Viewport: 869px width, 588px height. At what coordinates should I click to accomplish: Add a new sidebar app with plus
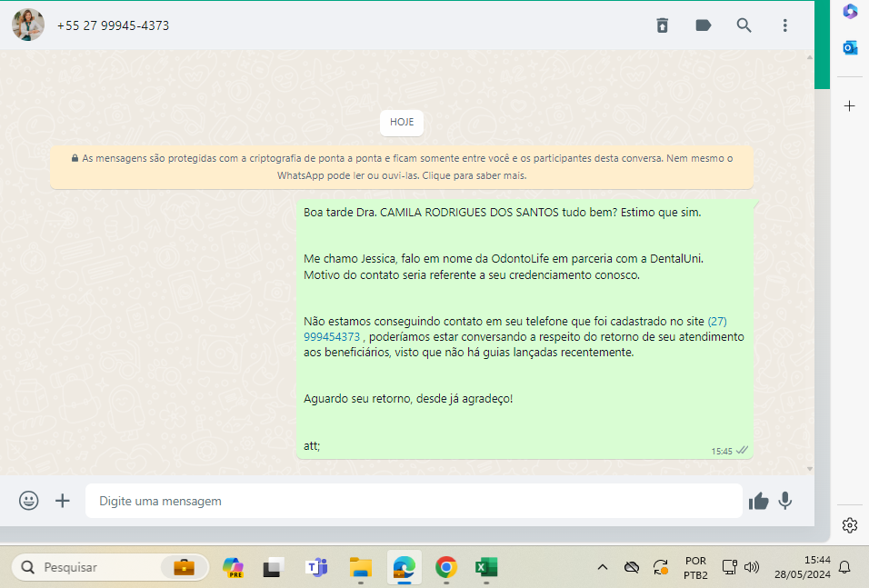[x=850, y=105]
